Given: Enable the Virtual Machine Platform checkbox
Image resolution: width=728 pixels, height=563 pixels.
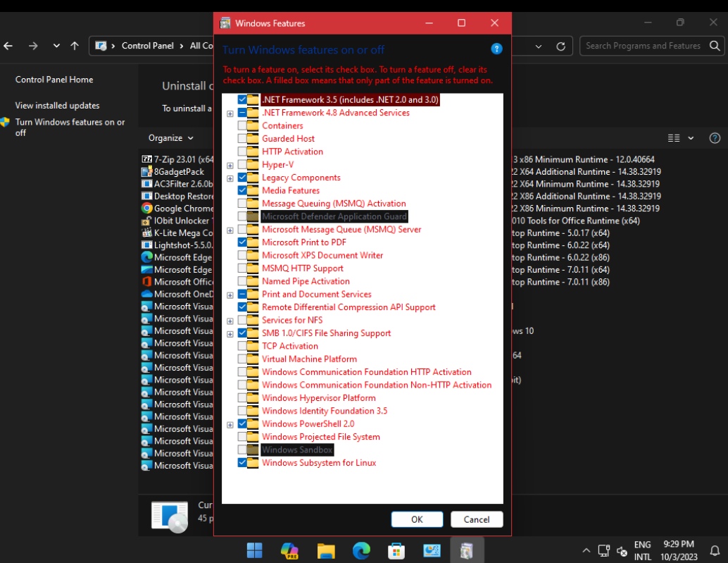Looking at the screenshot, I should pos(242,359).
